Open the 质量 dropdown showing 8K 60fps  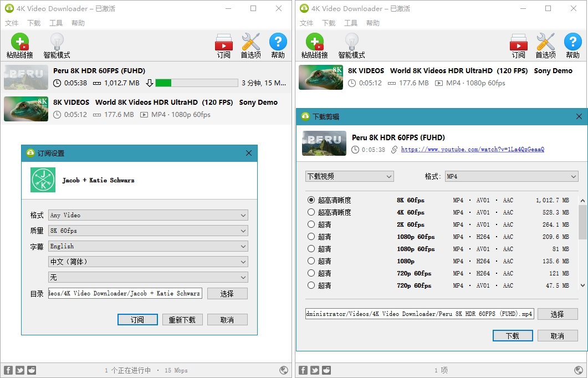point(148,231)
